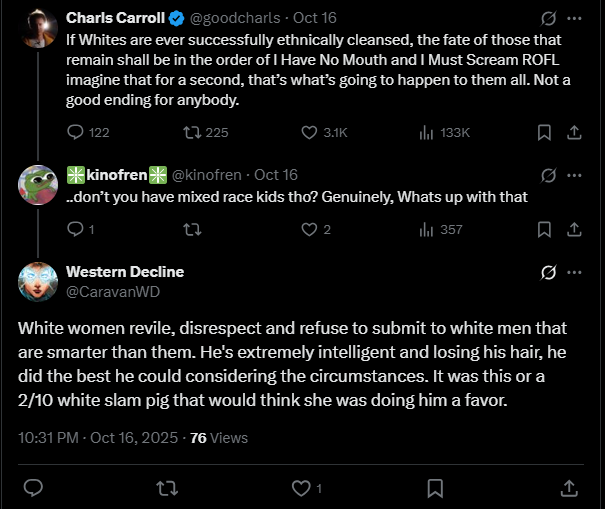Bookmark Western Decline's post
This screenshot has height=509, width=605.
tap(435, 488)
